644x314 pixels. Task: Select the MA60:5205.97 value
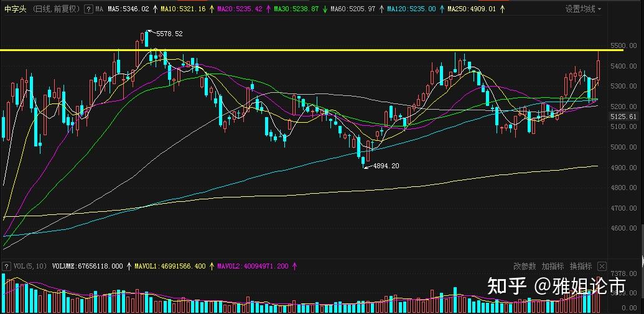pos(353,9)
